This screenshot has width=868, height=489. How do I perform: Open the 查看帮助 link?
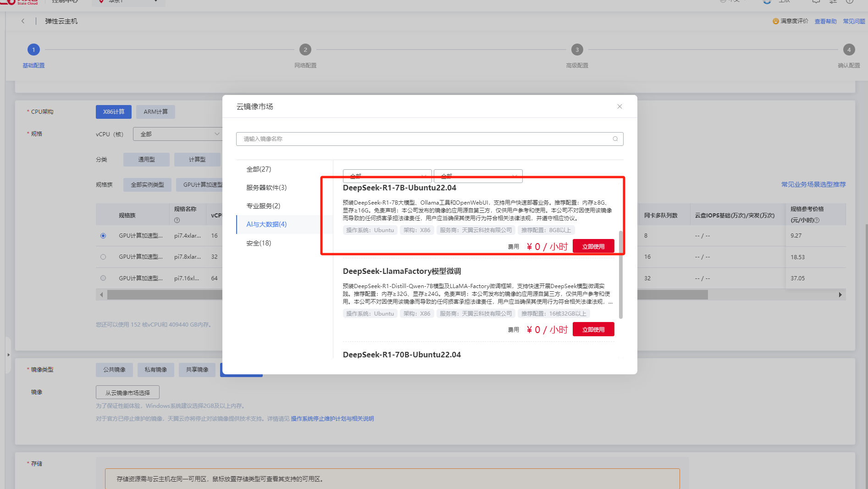pos(825,21)
